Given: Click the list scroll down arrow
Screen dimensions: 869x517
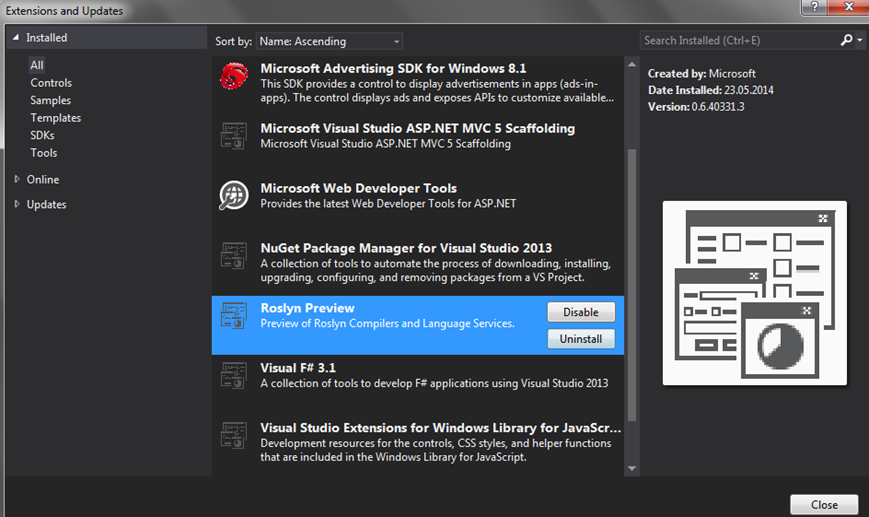Looking at the screenshot, I should (x=632, y=468).
